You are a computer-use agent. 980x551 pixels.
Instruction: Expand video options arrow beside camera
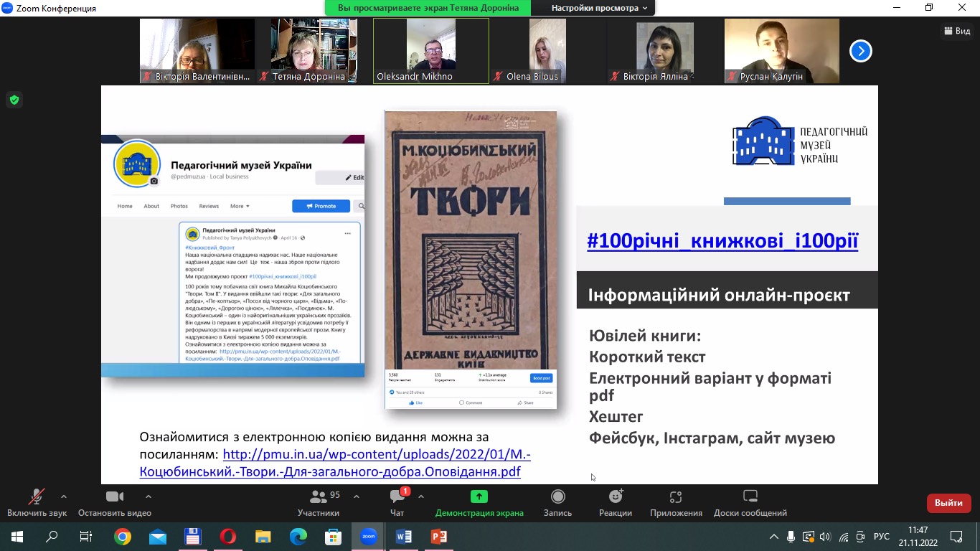click(x=149, y=496)
